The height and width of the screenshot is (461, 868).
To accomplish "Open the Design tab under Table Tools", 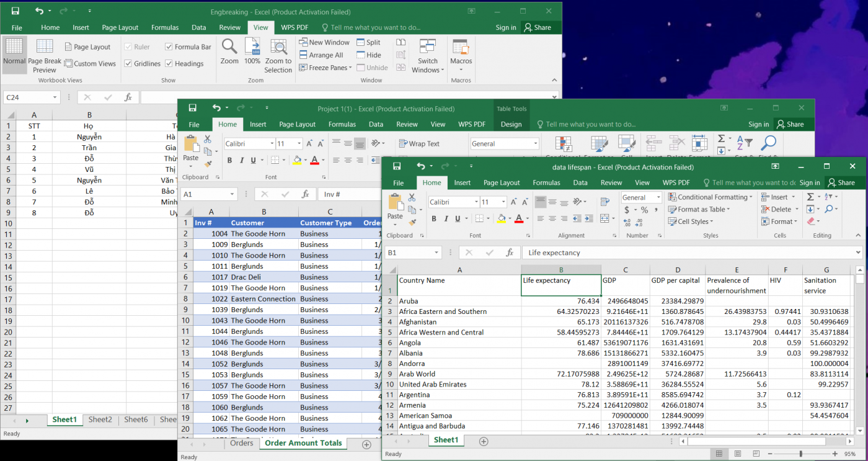I will (511, 124).
